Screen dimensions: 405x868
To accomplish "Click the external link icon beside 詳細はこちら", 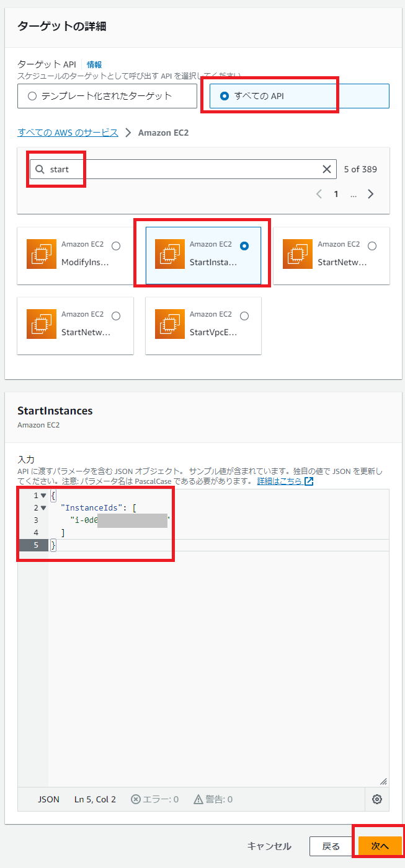I will 309,481.
